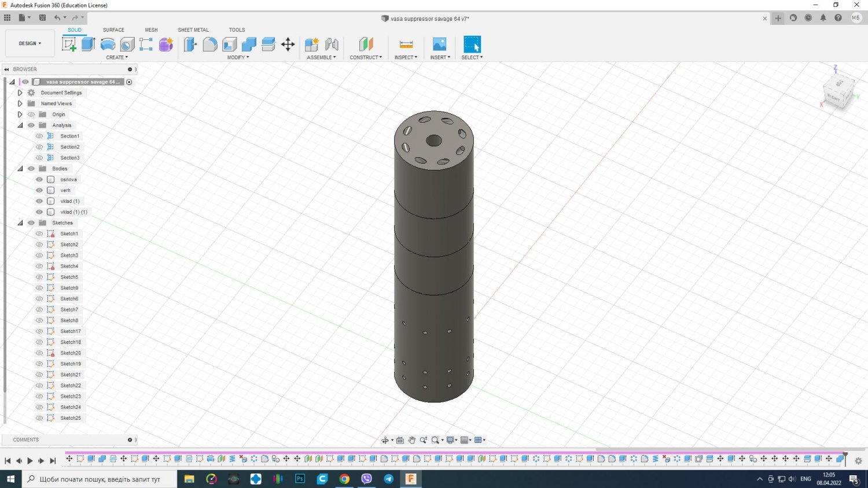Switch to the SHEET METAL tab
This screenshot has width=868, height=488.
point(193,29)
